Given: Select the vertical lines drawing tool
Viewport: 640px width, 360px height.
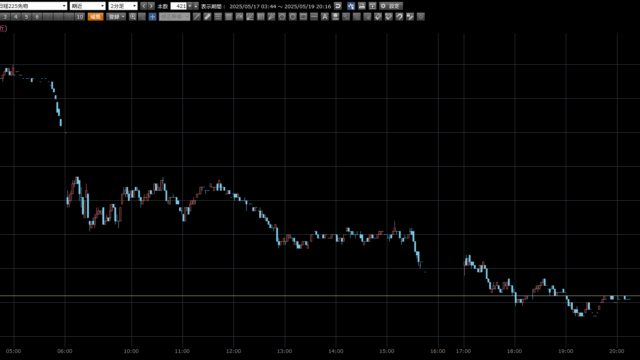Looking at the screenshot, I should [x=260, y=17].
